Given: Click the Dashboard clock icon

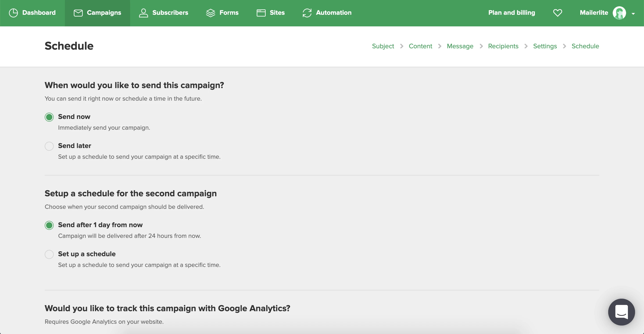Looking at the screenshot, I should [13, 13].
